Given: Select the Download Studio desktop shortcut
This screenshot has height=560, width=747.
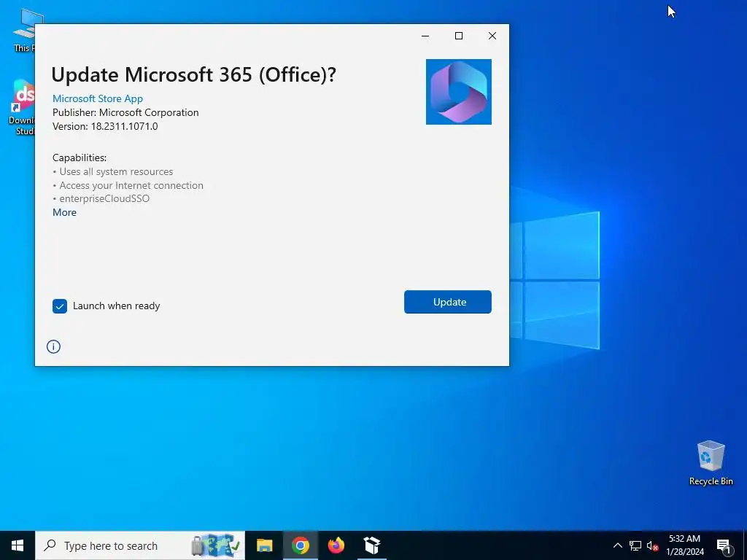Looking at the screenshot, I should point(22,108).
